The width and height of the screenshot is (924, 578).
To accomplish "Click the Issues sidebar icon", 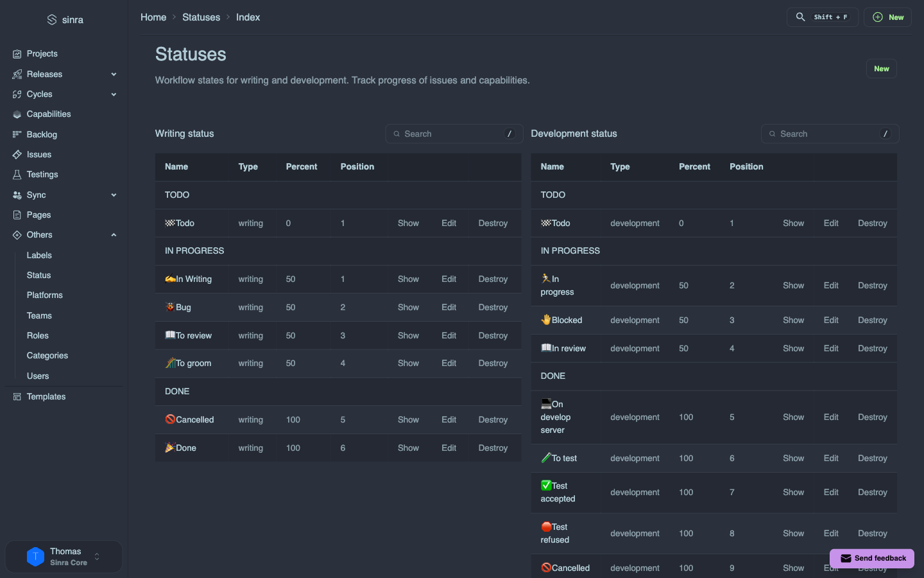I will coord(17,155).
